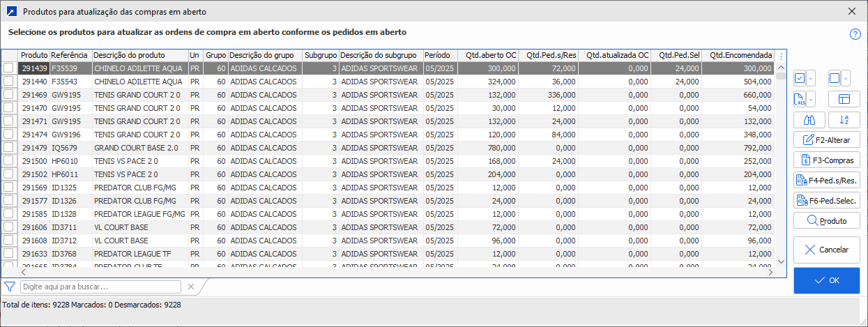Viewport: 868px width, 327px height.
Task: Confirm with the blue OK button
Action: coord(827,280)
